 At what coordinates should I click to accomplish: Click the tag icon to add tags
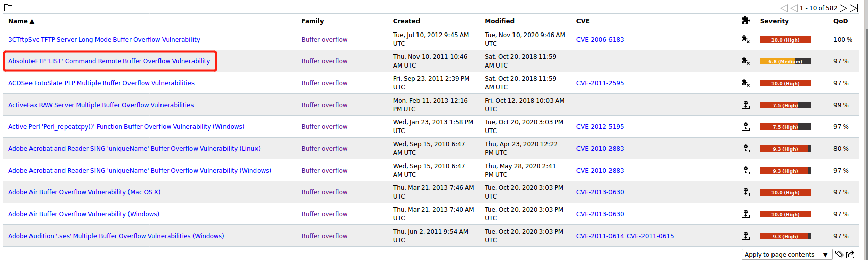coord(839,254)
